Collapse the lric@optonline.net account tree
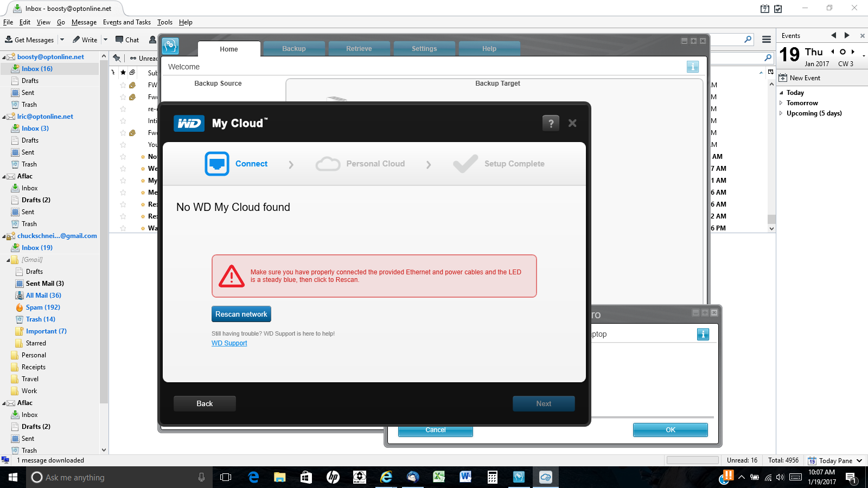The height and width of the screenshot is (488, 868). (4, 117)
